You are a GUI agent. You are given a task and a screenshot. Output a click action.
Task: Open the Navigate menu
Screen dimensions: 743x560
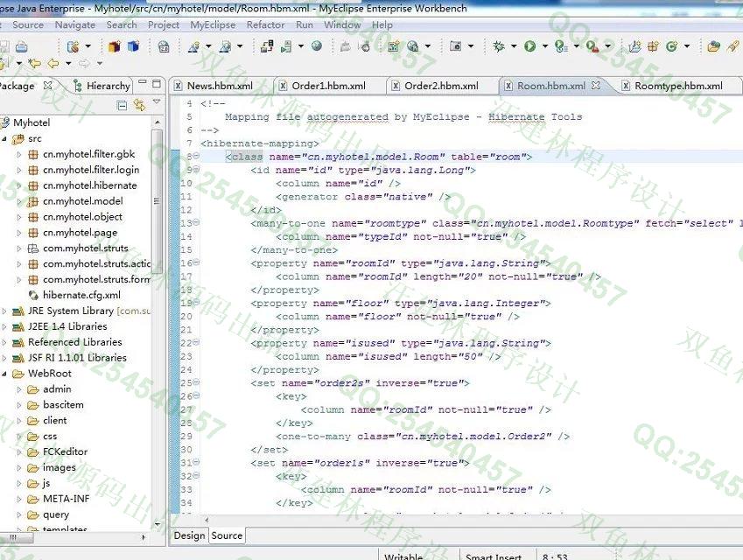(x=75, y=24)
